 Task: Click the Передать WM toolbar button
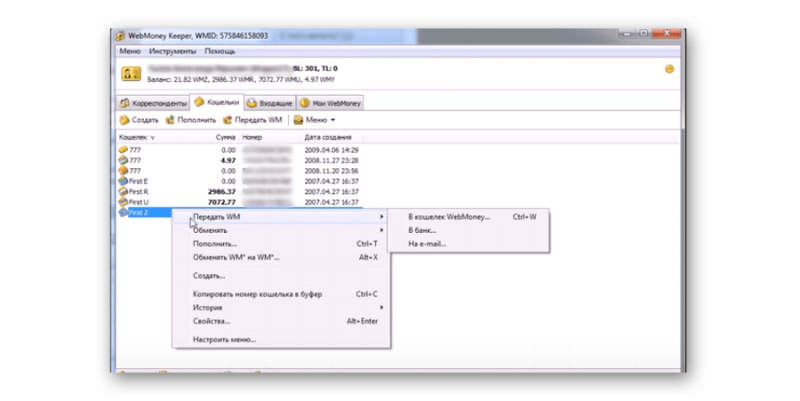point(252,120)
